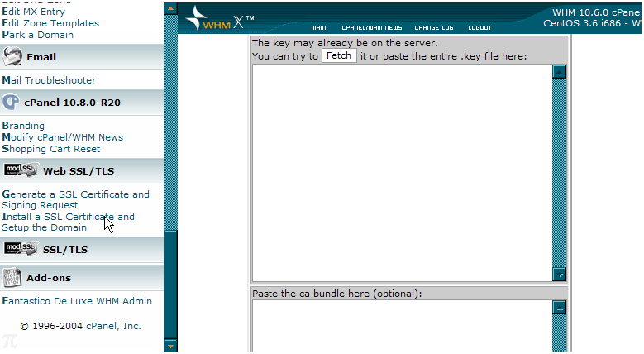Click the sidebar scrollbar up arrow
The height and width of the screenshot is (354, 644).
(170, 8)
